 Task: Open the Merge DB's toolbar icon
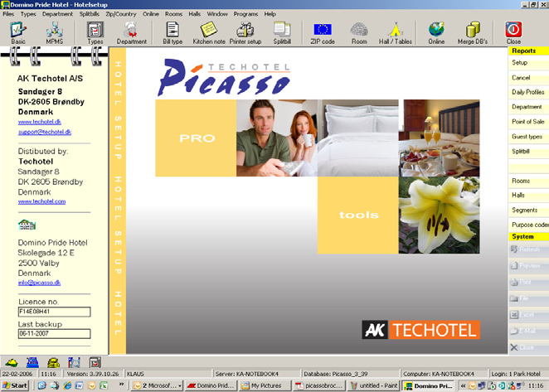pyautogui.click(x=473, y=32)
